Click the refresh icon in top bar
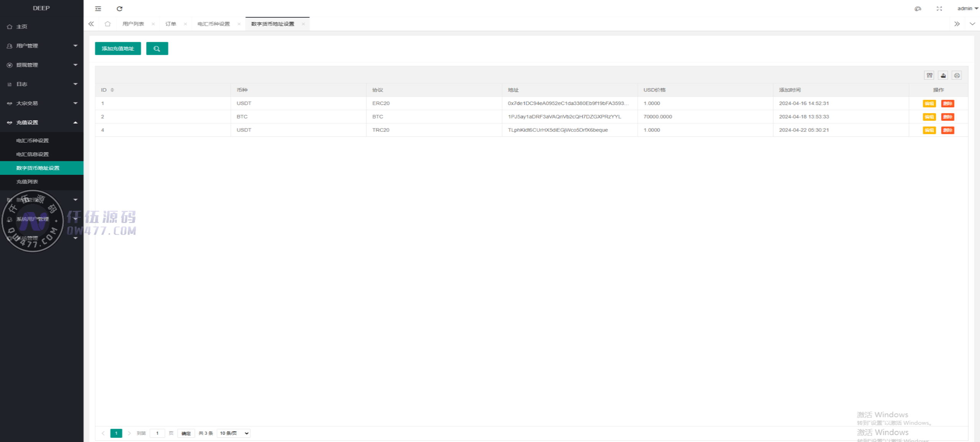980x442 pixels. (120, 8)
